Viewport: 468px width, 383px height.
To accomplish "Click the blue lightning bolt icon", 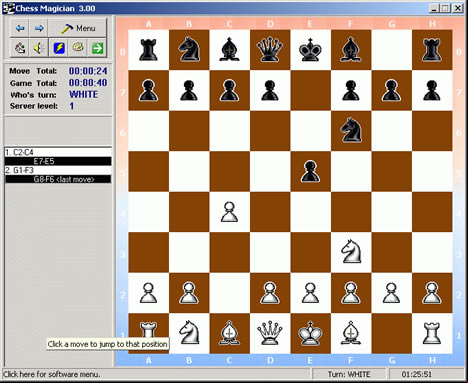I will [x=59, y=48].
